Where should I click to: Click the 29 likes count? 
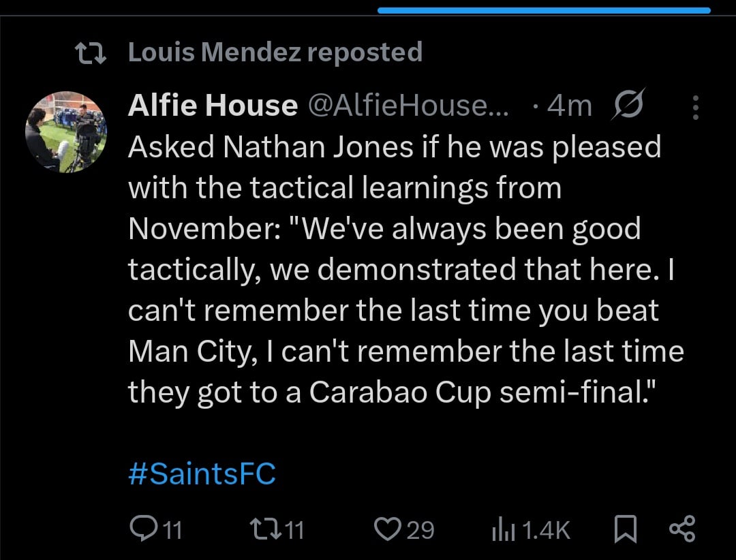pyautogui.click(x=420, y=530)
